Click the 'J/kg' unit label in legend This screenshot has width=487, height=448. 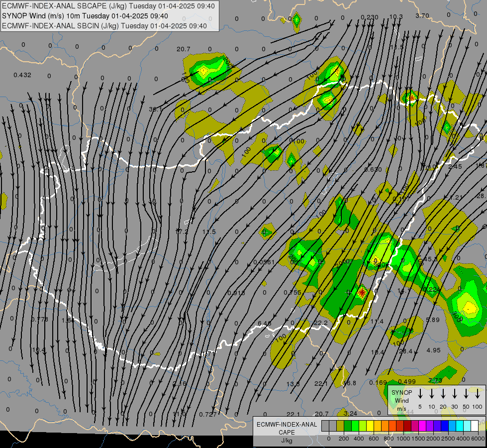point(287,441)
